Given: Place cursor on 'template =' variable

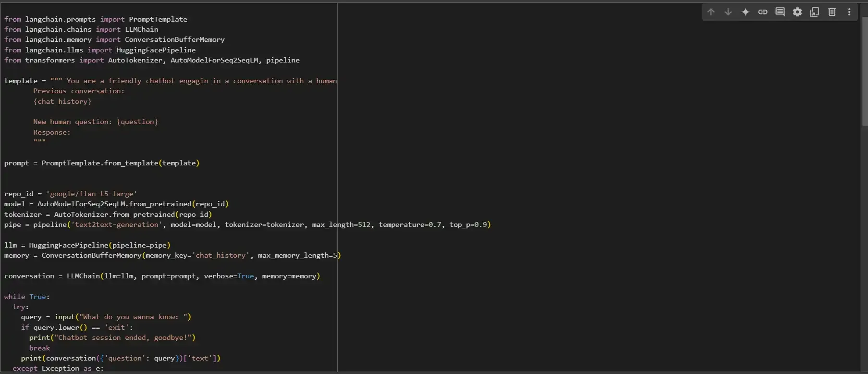Looking at the screenshot, I should [25, 81].
